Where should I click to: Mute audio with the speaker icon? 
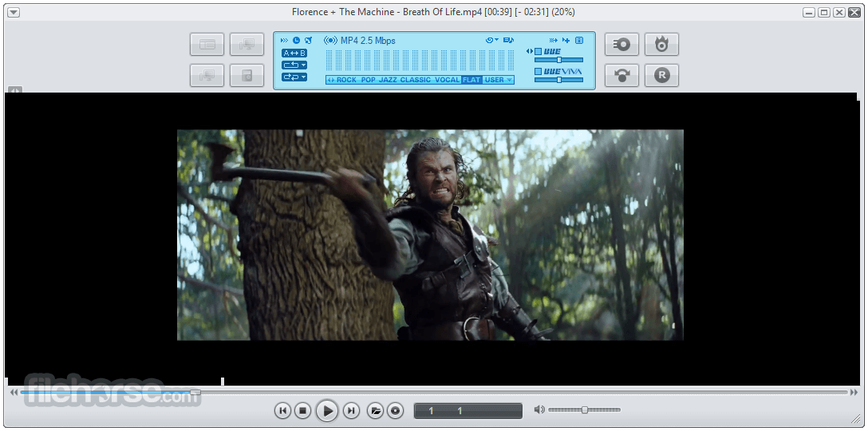(539, 410)
